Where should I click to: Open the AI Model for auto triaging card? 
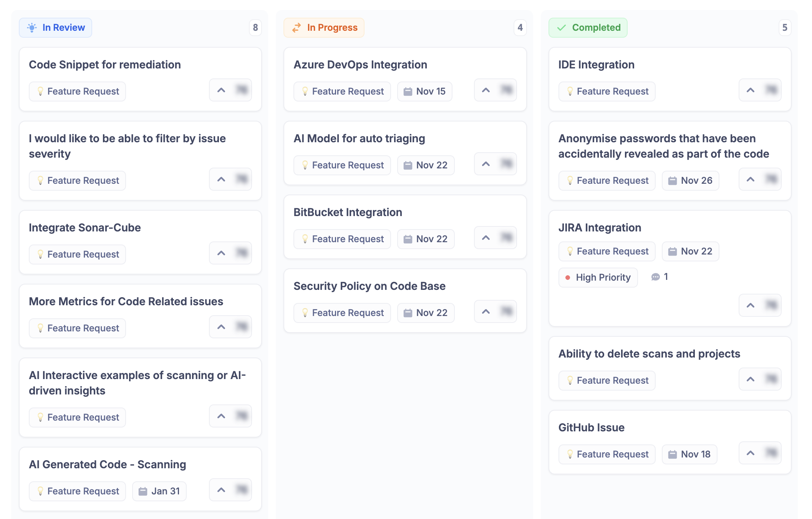coord(359,138)
